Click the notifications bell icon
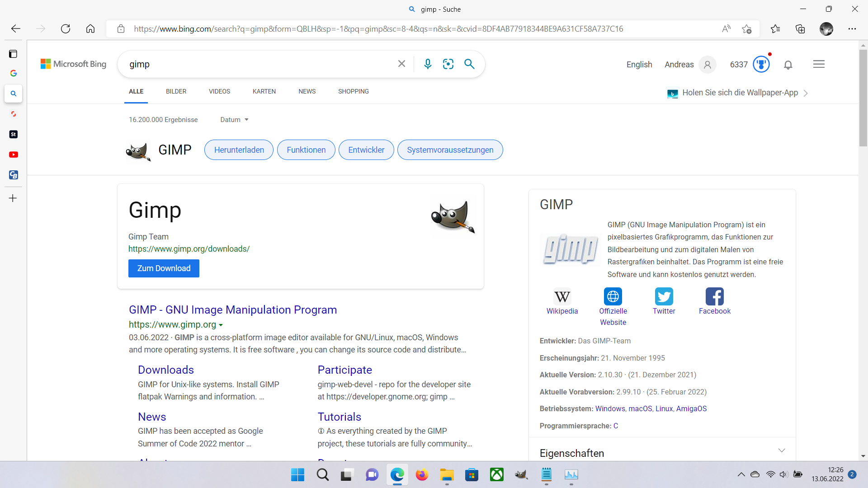 788,65
